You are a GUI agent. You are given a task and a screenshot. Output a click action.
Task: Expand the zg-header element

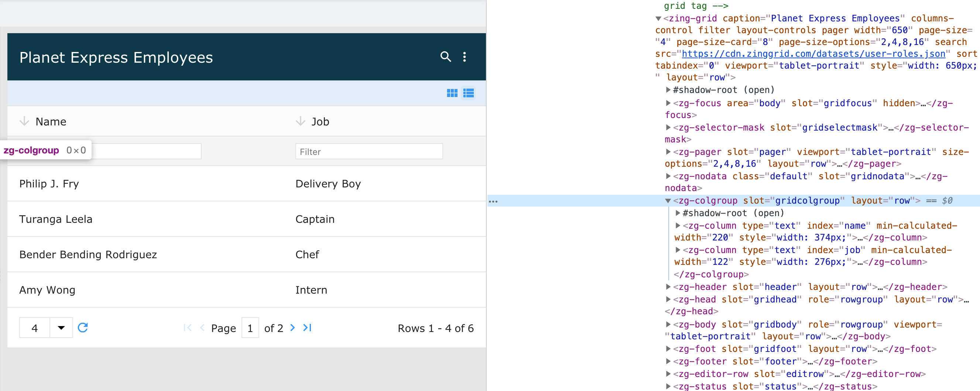coord(668,287)
